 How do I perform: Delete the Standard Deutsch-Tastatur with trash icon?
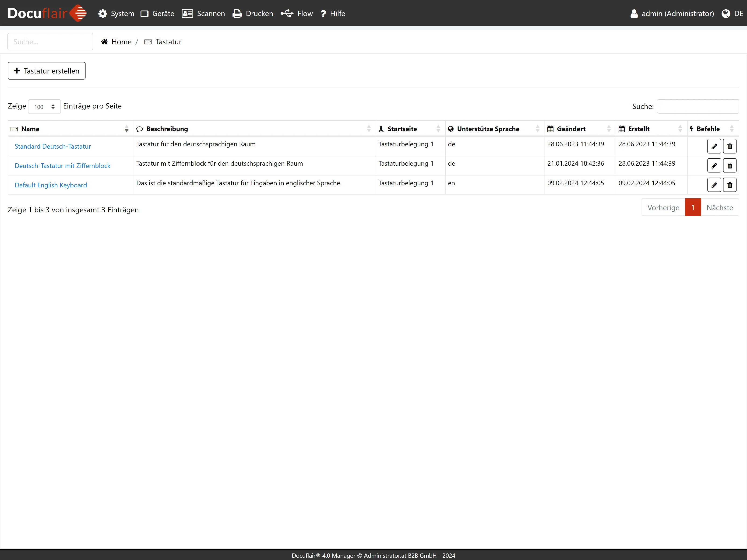pyautogui.click(x=729, y=146)
